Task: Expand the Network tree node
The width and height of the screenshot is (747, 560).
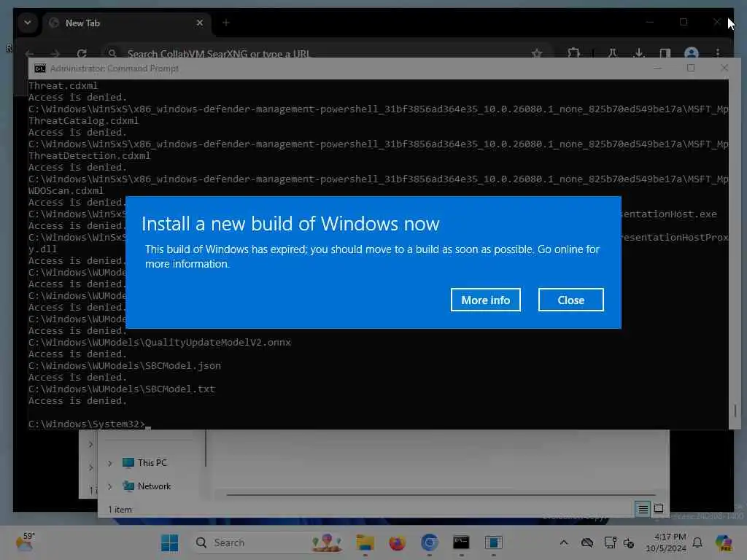Action: click(110, 486)
